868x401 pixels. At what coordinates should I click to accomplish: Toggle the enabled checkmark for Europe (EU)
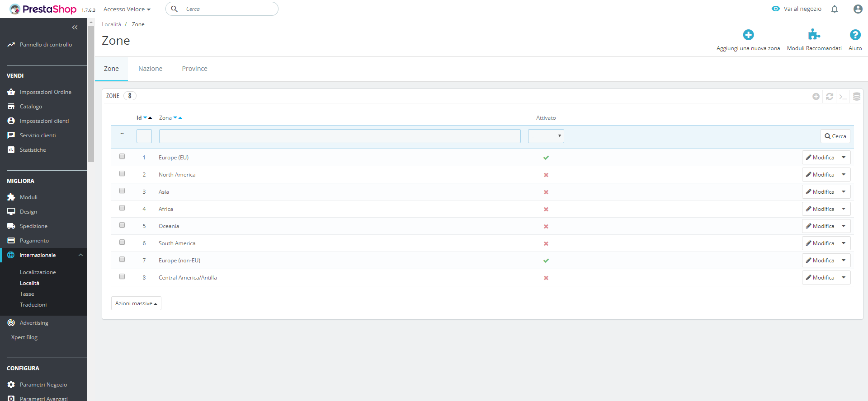coord(546,158)
